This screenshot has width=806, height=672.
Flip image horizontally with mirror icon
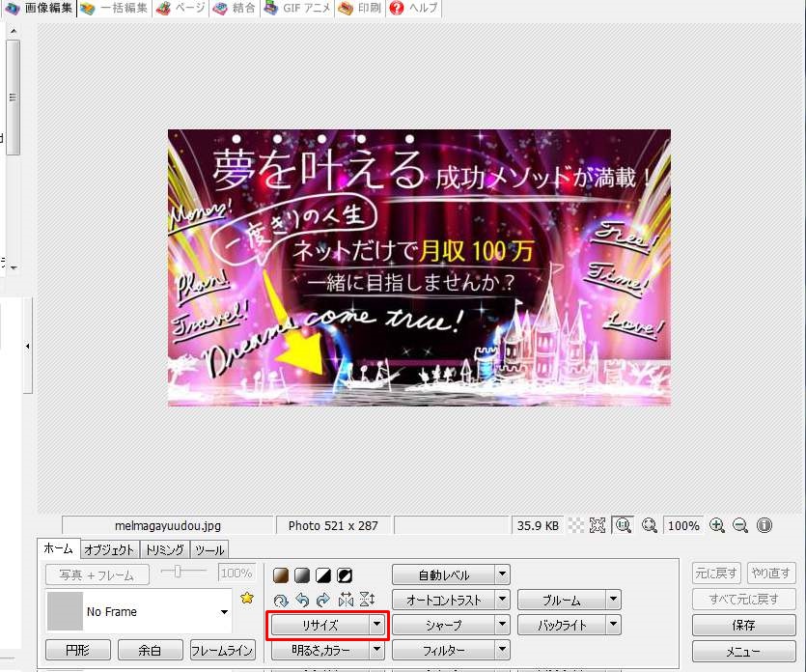(346, 600)
